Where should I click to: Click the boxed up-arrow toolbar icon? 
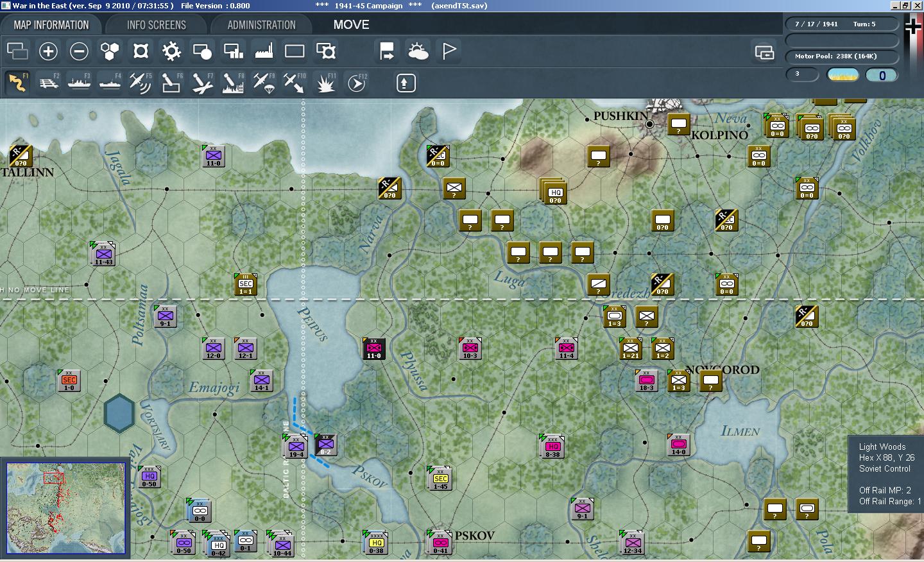(406, 83)
